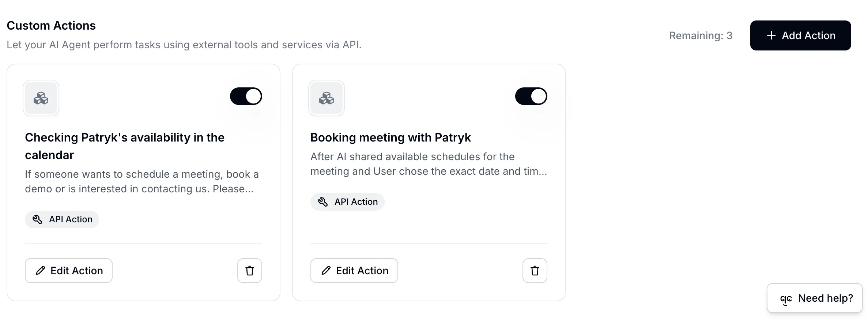Turn off the Booking meeting with Patryk toggle
Image resolution: width=868 pixels, height=324 pixels.
[x=531, y=96]
